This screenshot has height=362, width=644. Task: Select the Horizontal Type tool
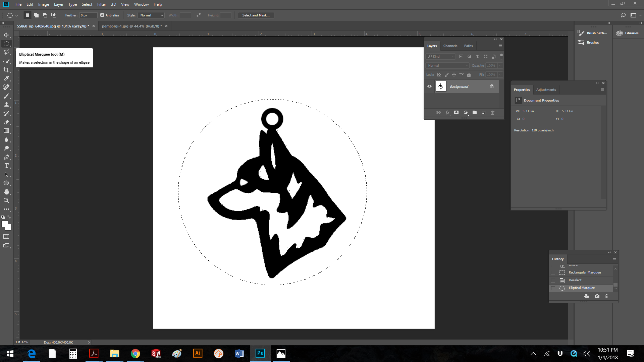6,166
